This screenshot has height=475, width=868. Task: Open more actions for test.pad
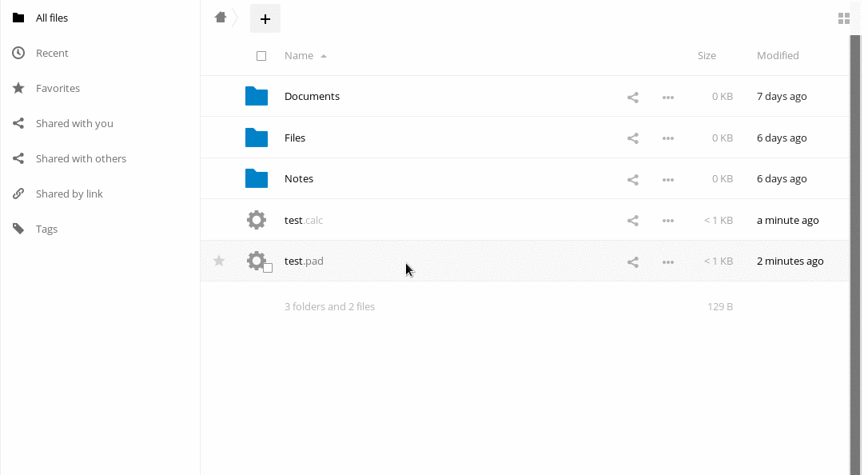click(x=668, y=261)
